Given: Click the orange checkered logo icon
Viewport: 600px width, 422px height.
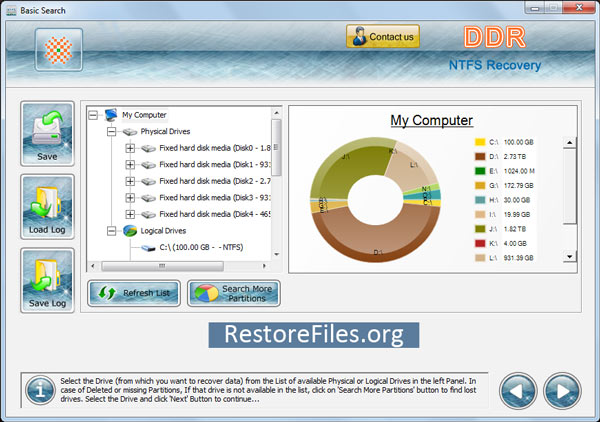Looking at the screenshot, I should [59, 50].
